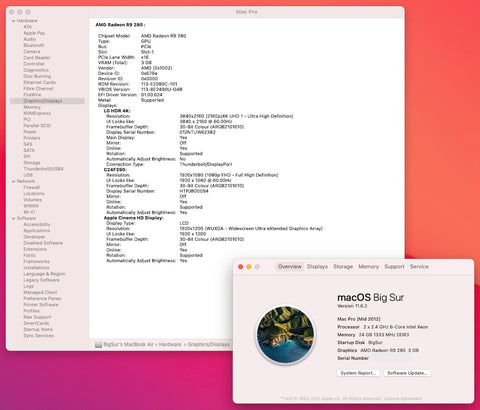Click the Big Sur wallpaper logo image
Screen dimensions: 480x410
(x=285, y=334)
